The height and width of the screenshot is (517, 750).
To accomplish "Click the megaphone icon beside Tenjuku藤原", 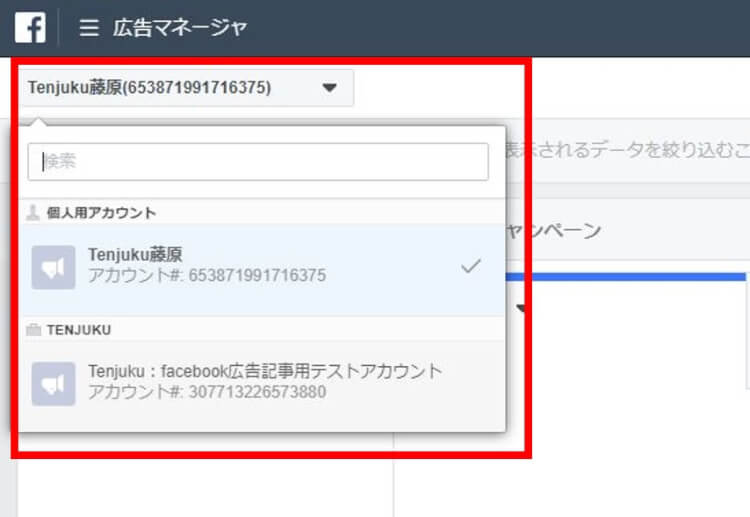I will [53, 267].
